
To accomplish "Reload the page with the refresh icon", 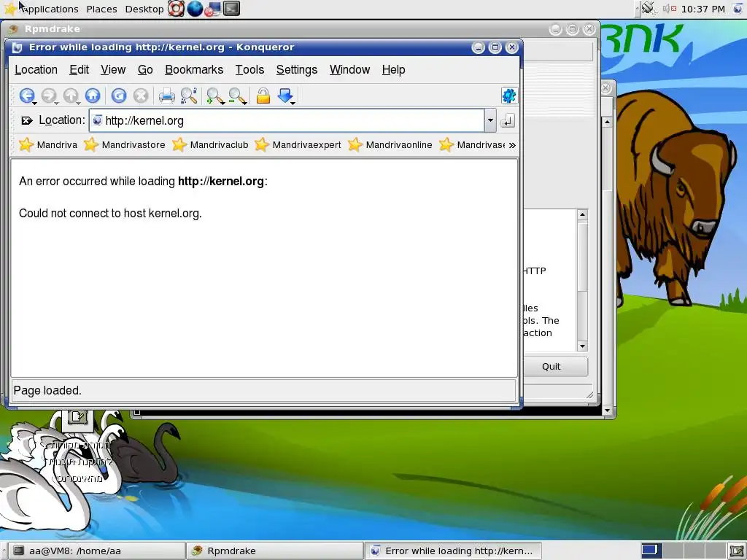I will point(119,96).
